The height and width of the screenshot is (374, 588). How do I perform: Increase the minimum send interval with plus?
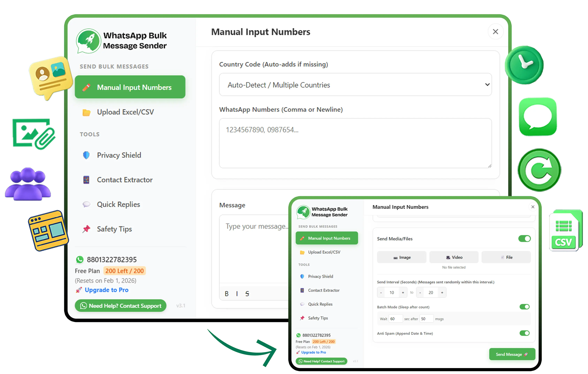pyautogui.click(x=403, y=292)
